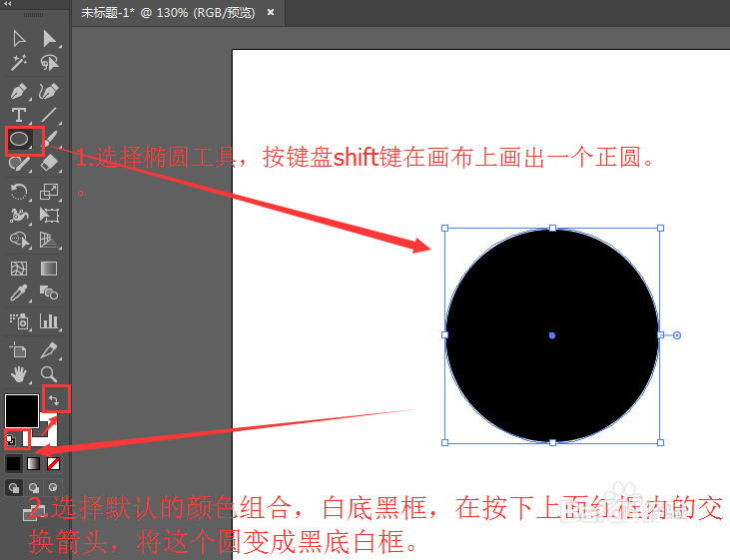This screenshot has height=560, width=730.
Task: Click the left-middle bounding box handle
Action: click(444, 334)
